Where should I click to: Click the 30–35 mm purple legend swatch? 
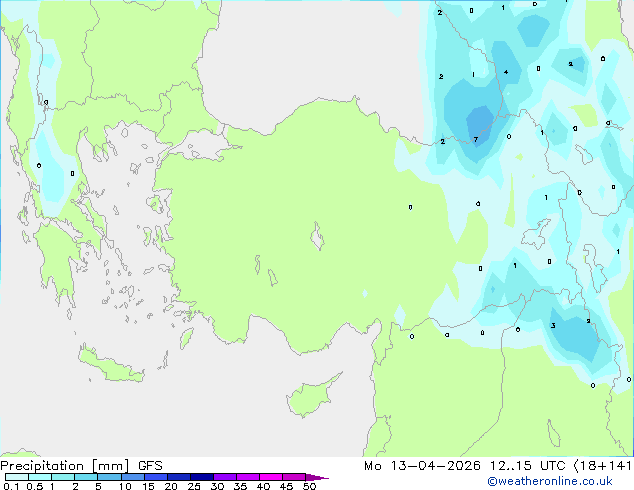click(224, 477)
